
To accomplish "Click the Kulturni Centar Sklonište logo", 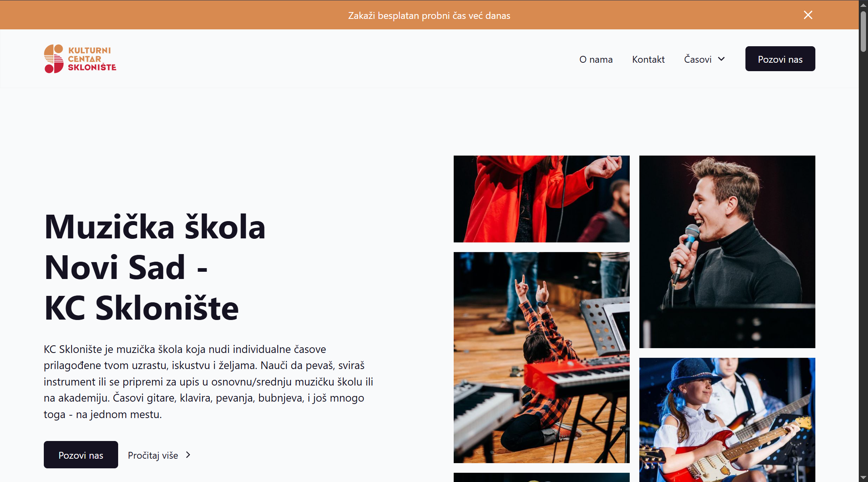I will [80, 59].
